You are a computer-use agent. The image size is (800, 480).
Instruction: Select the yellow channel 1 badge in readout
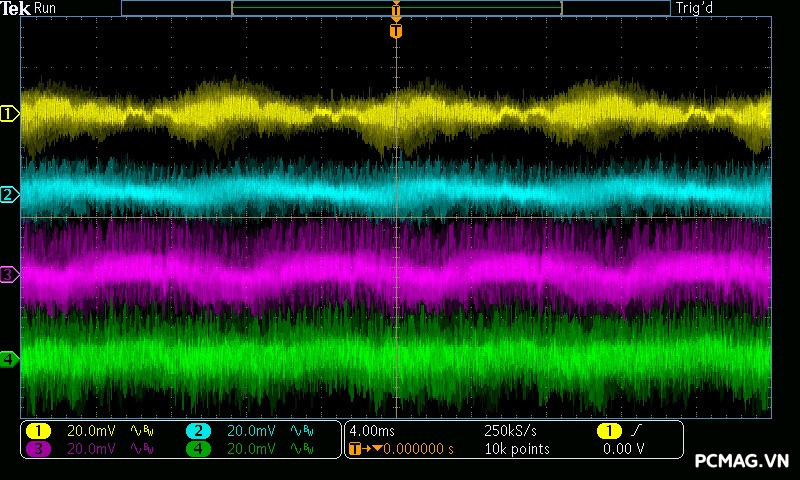click(39, 431)
